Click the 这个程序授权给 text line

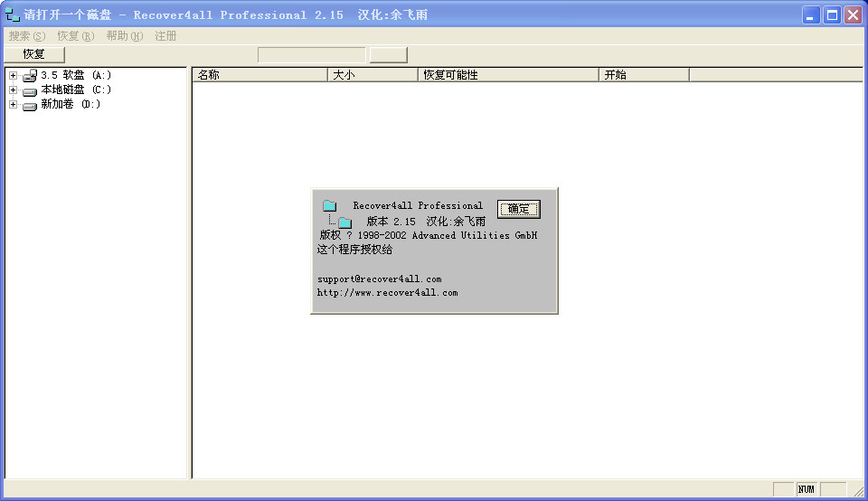click(x=354, y=250)
